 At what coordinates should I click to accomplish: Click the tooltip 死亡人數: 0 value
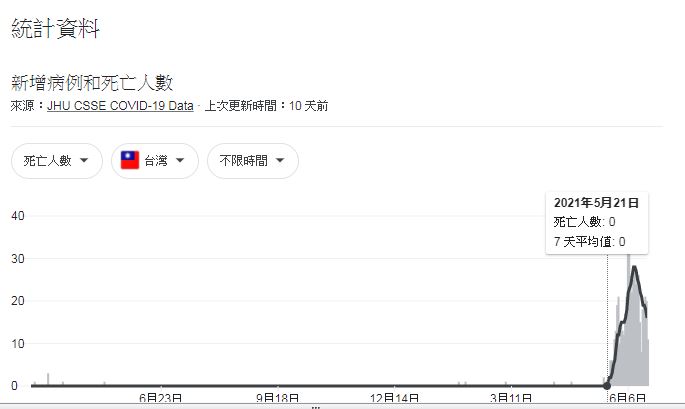585,222
